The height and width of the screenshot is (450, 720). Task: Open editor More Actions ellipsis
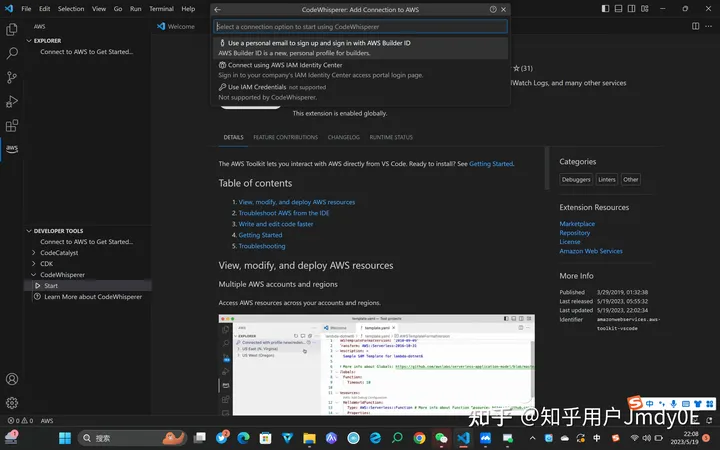(x=708, y=26)
